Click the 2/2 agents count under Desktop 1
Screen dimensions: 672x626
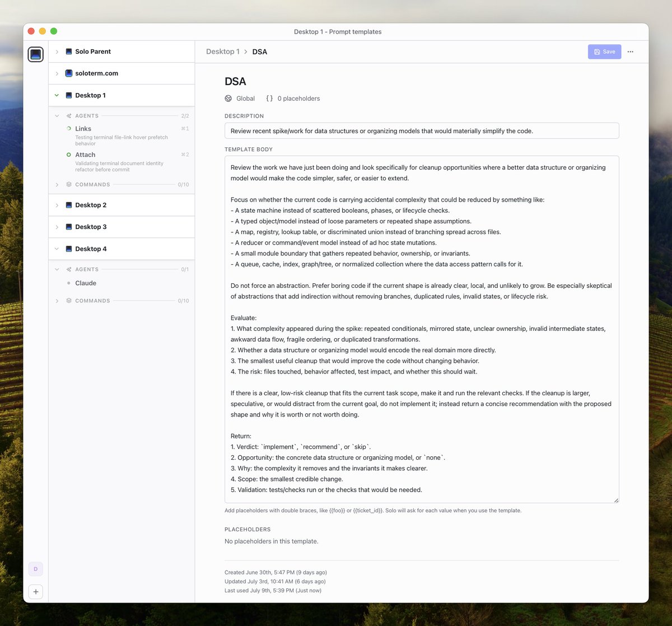tap(185, 116)
